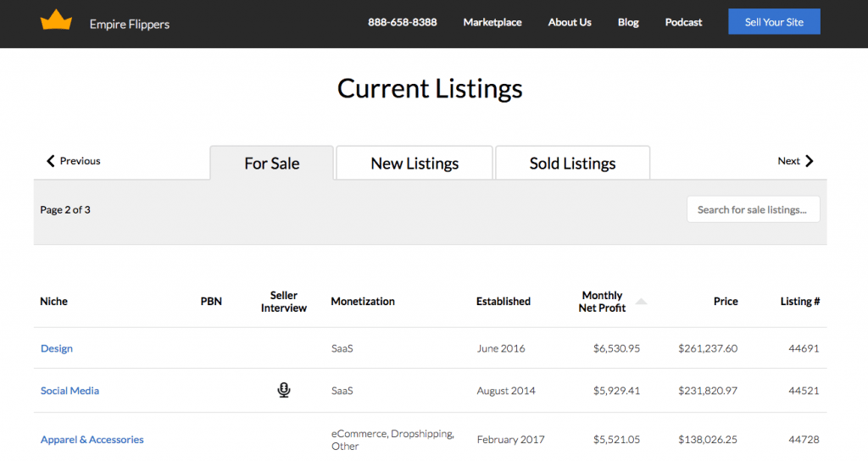The image size is (868, 461).
Task: Sort by the Niche column header
Action: point(53,302)
